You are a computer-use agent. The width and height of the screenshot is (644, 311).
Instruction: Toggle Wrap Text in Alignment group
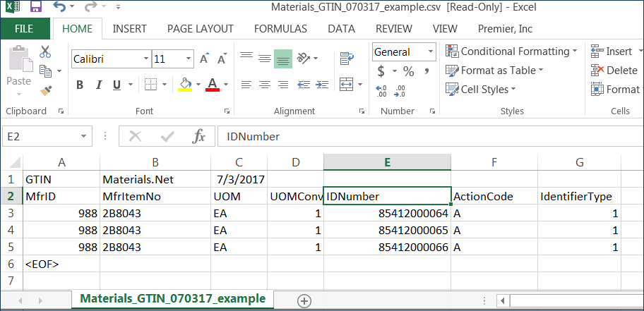pos(347,59)
